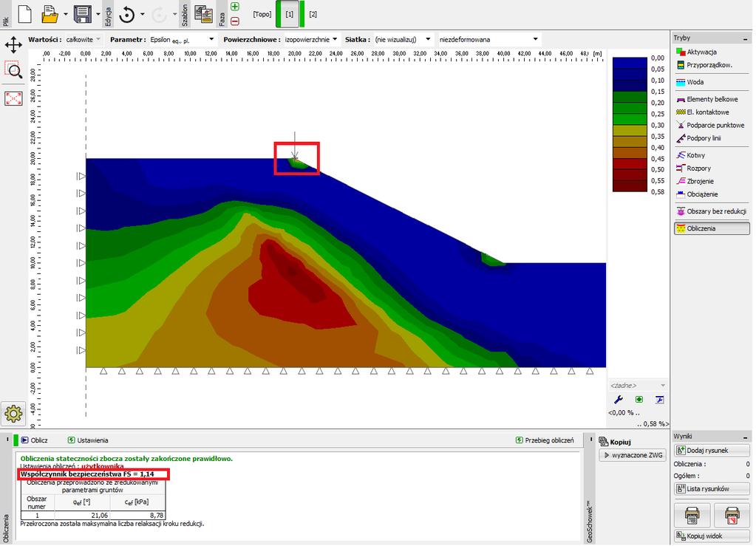756x546 pixels.
Task: Switch to Przyporządkow. mode
Action: (712, 64)
